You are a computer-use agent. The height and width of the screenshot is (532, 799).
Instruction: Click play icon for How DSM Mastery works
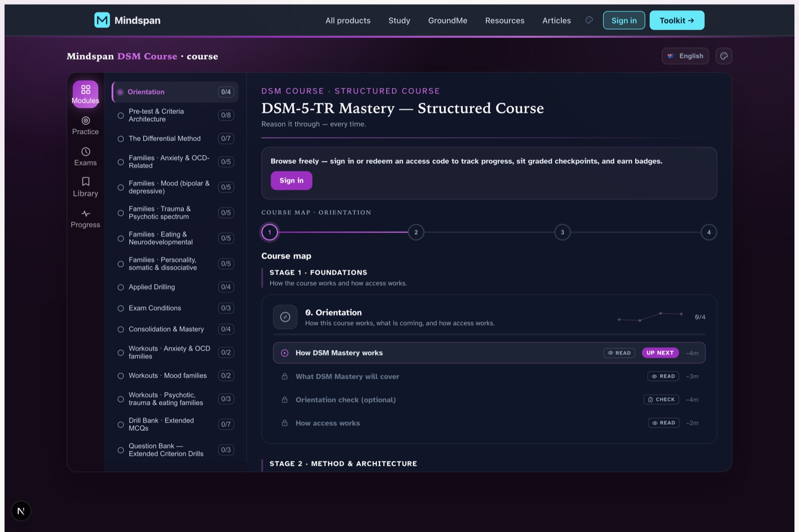tap(285, 353)
